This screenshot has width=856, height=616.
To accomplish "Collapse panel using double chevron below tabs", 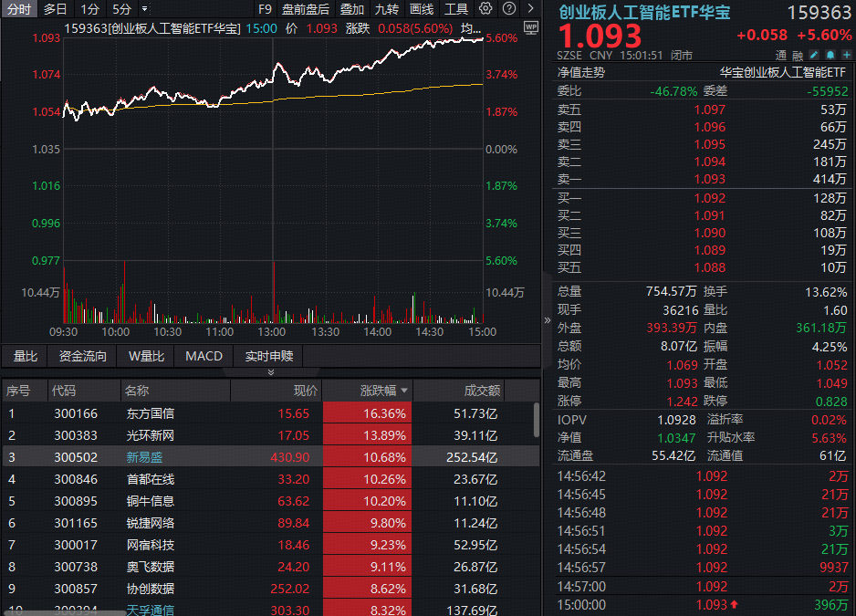I will 270,372.
